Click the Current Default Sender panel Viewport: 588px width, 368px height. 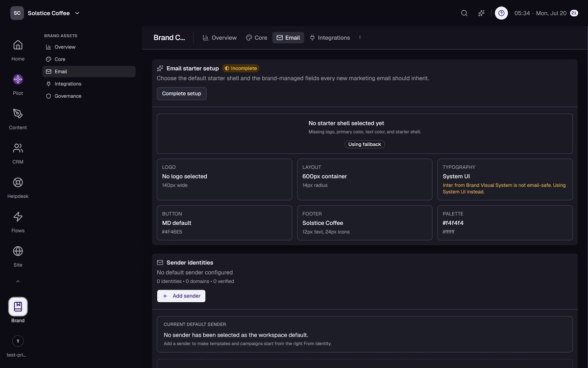click(365, 334)
